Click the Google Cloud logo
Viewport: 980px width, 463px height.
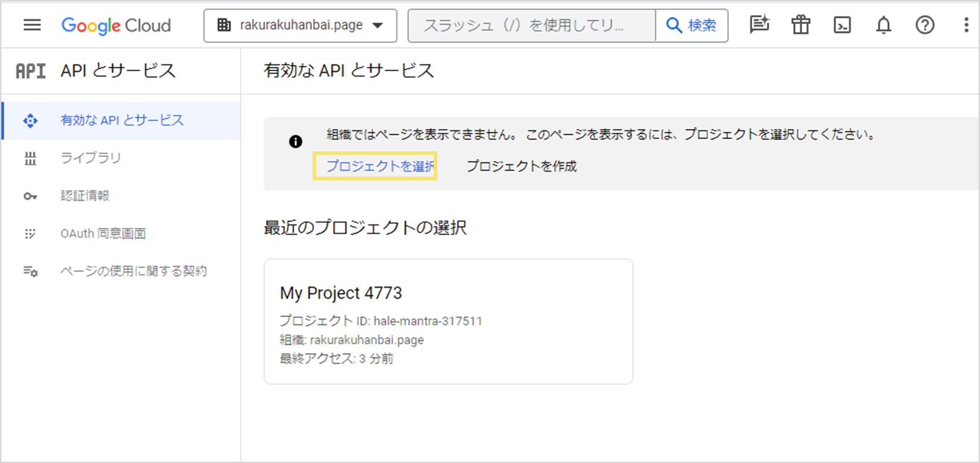116,25
